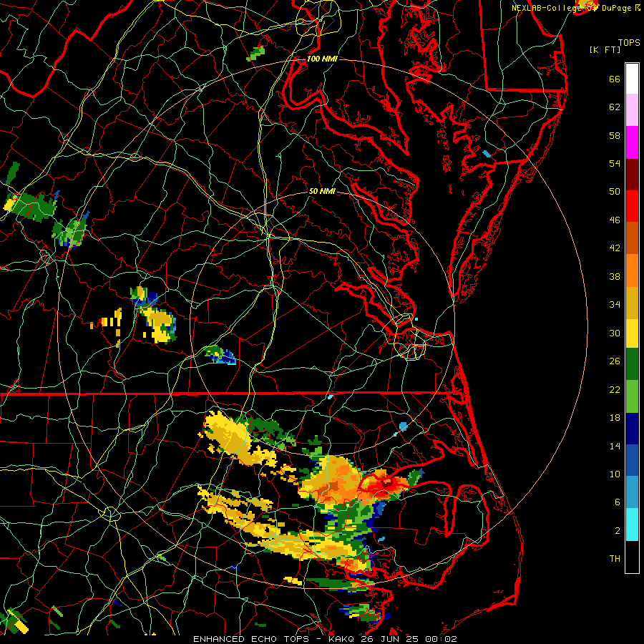Click the '14' legend value
Screen dimensions: 644x644
click(x=615, y=446)
